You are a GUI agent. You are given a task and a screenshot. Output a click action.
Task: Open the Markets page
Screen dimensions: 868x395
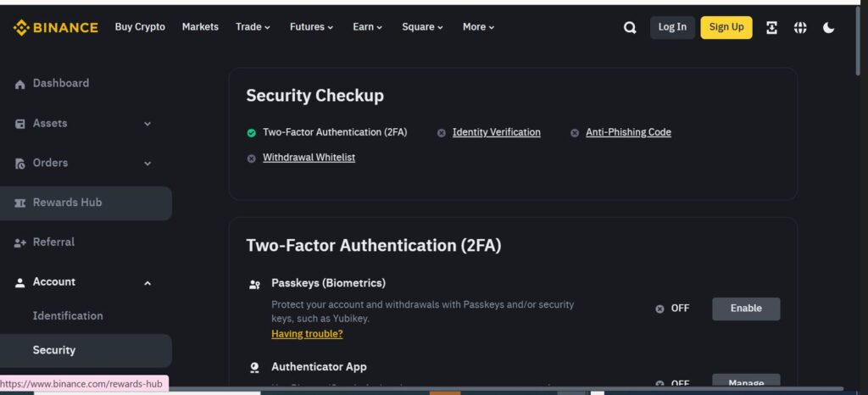click(x=200, y=27)
